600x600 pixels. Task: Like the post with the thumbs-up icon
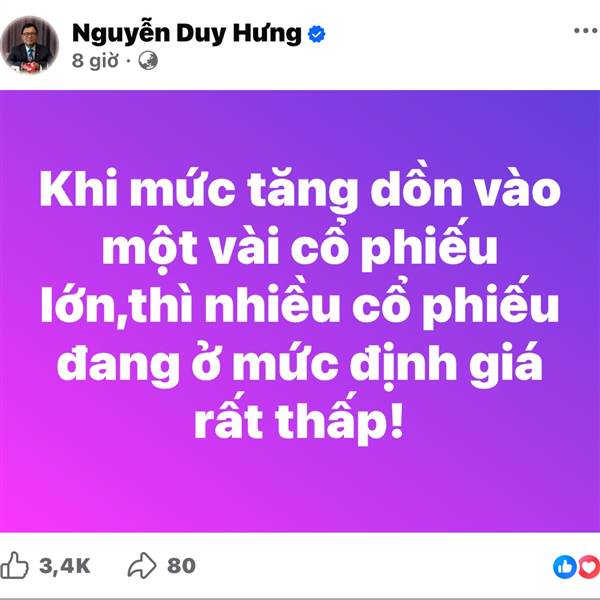coord(14,565)
